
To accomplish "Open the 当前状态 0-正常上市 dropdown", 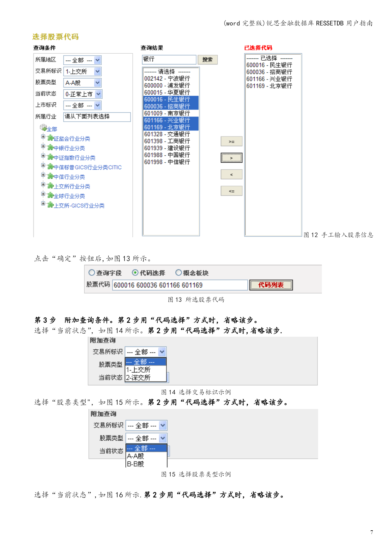I will (x=83, y=94).
